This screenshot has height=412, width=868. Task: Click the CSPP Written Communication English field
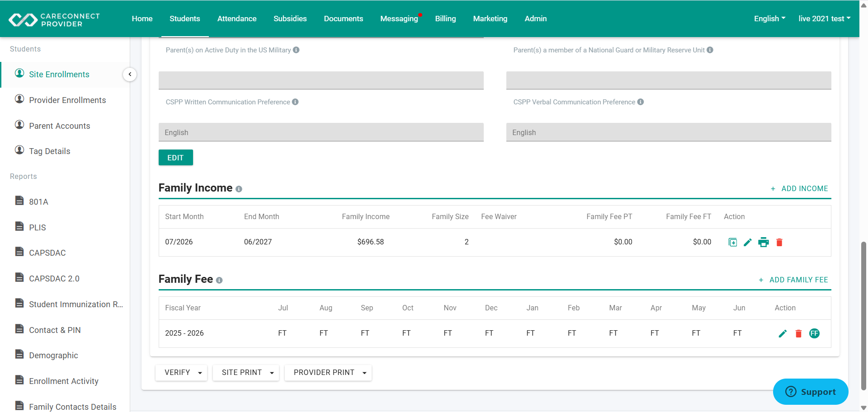(321, 132)
